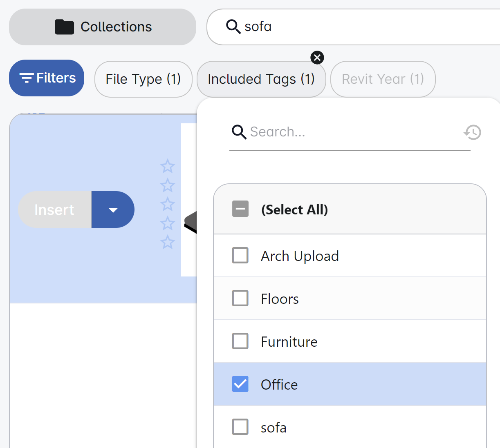Click the tag Search... input field
The width and height of the screenshot is (500, 448).
(x=352, y=132)
